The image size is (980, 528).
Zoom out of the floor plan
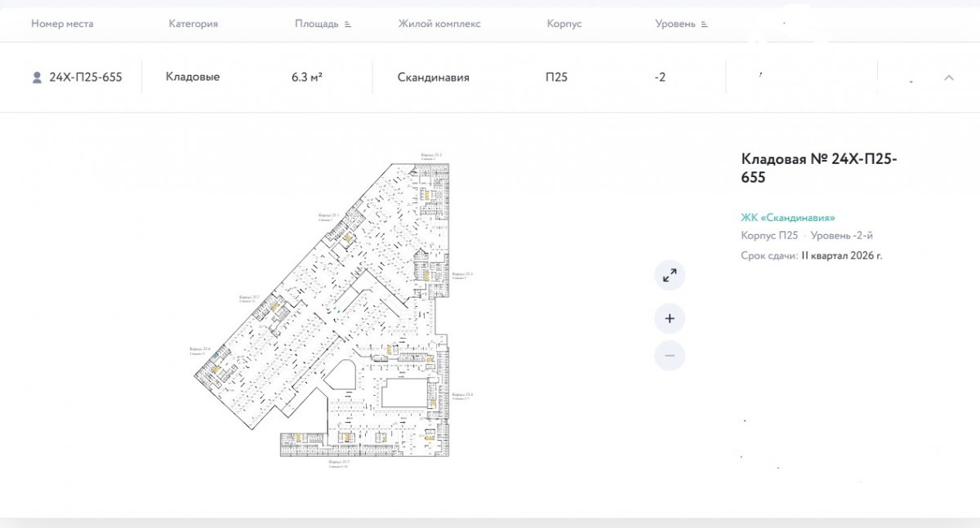pos(670,356)
